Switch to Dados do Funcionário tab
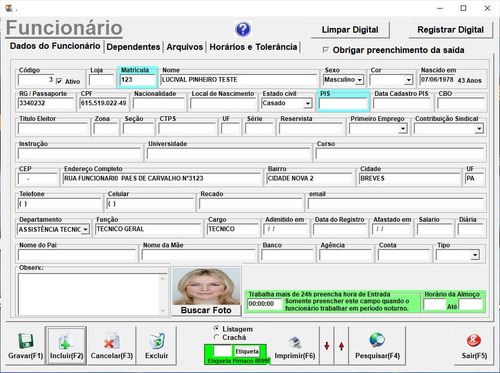 (x=55, y=46)
